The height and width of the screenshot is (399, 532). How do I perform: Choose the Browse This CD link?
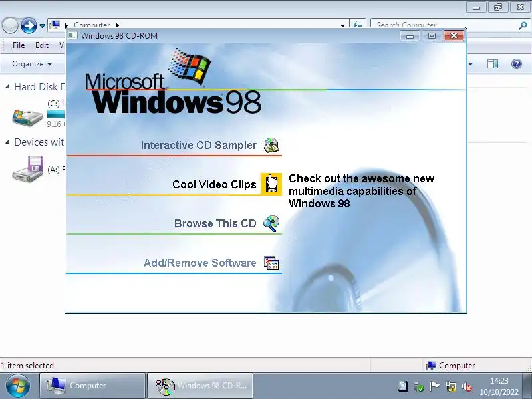[x=215, y=223]
